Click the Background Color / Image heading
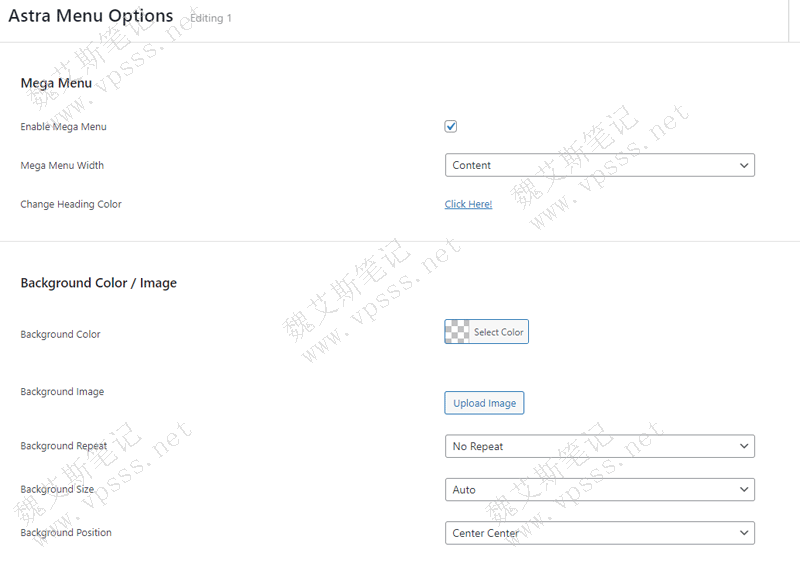This screenshot has width=800, height=574. 98,283
